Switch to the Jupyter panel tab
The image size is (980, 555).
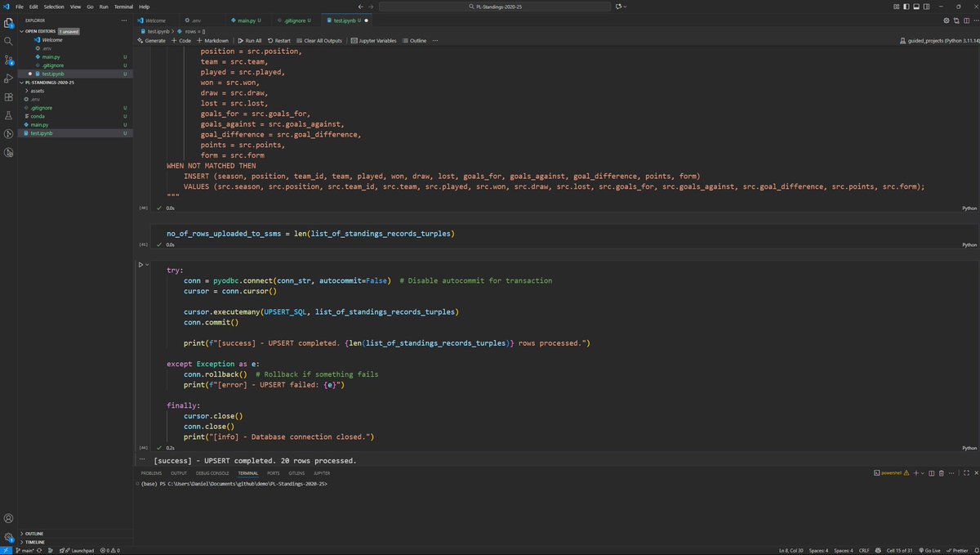(322, 472)
